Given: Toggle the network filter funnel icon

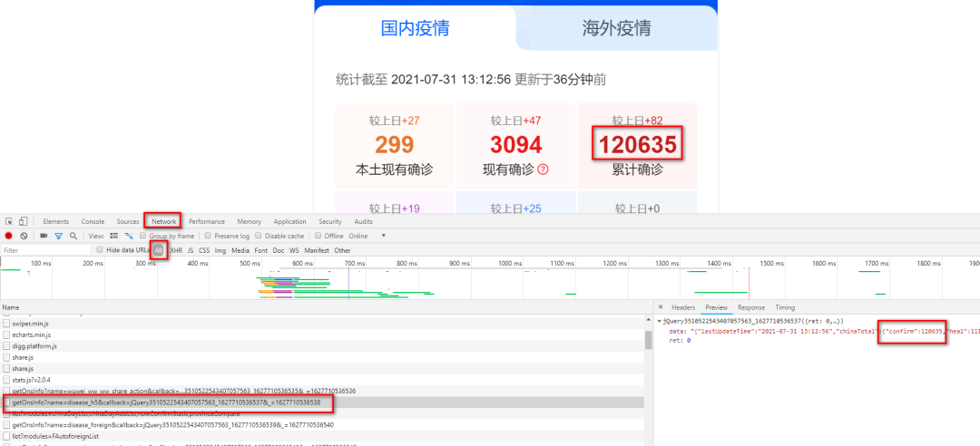Looking at the screenshot, I should 59,236.
